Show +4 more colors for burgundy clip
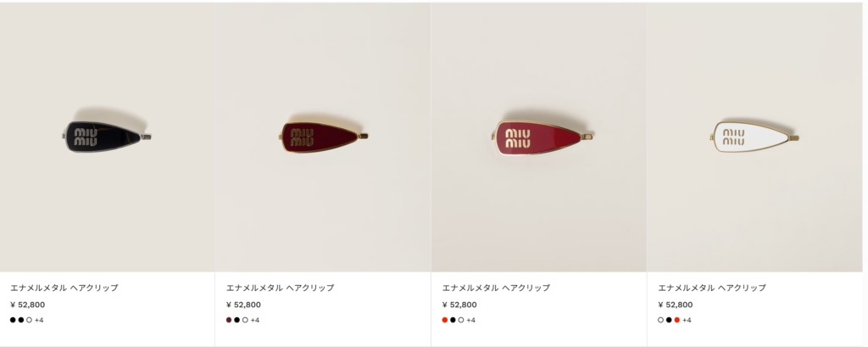 (254, 320)
